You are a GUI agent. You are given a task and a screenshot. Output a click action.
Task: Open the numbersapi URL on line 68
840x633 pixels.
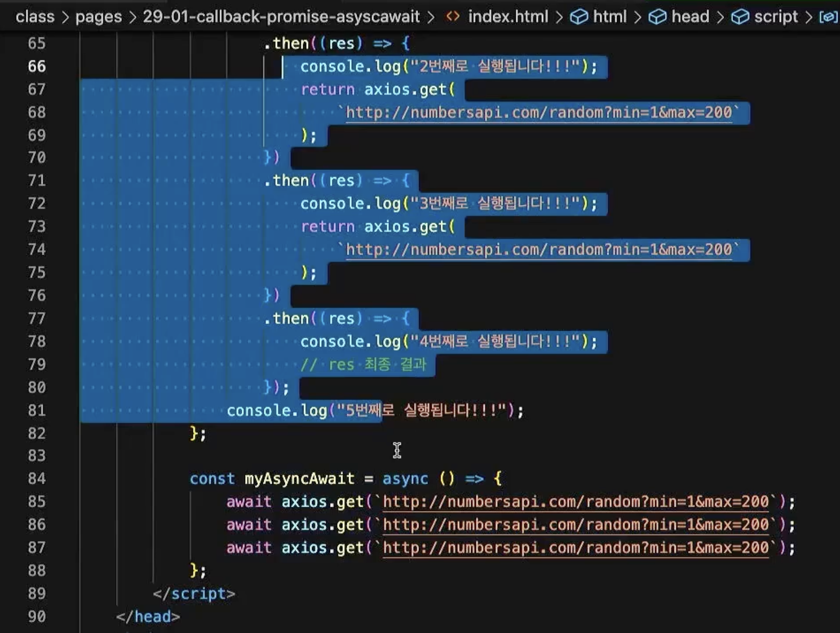539,113
